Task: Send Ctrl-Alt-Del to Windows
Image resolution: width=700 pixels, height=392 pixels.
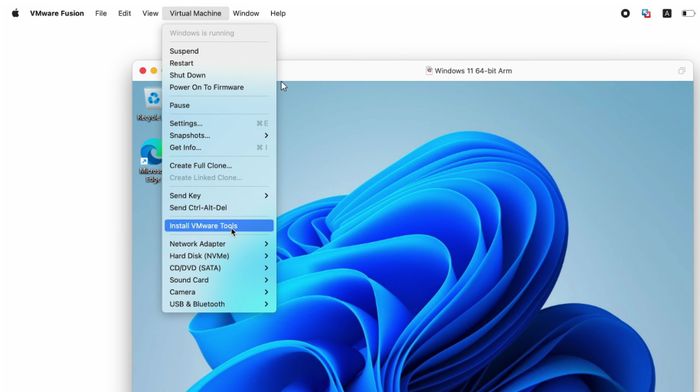Action: (219, 208)
